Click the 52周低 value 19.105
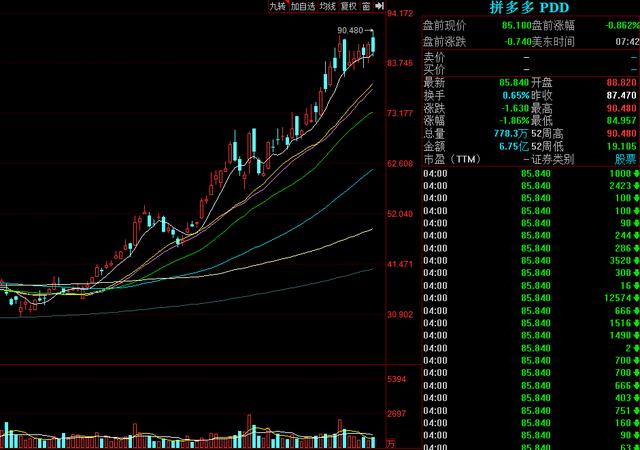This screenshot has width=640, height=450. (621, 146)
